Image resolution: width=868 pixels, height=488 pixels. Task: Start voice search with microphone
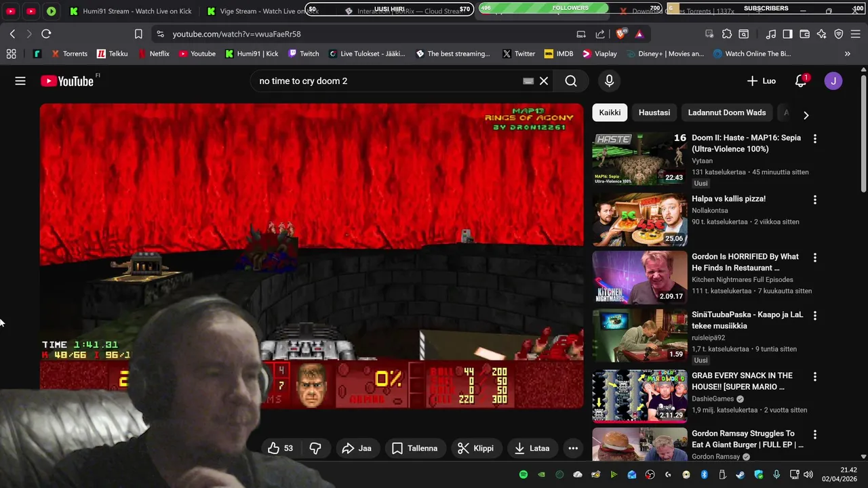tap(609, 81)
